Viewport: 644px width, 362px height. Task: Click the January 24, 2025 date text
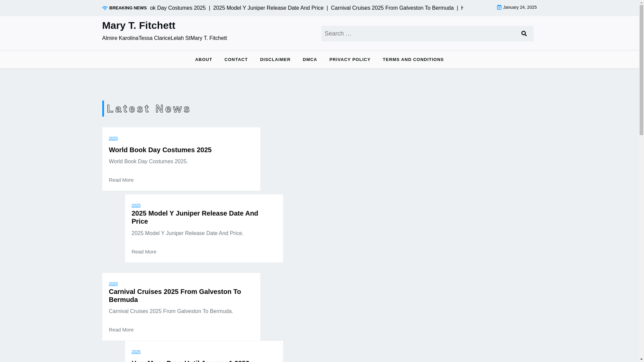[520, 7]
